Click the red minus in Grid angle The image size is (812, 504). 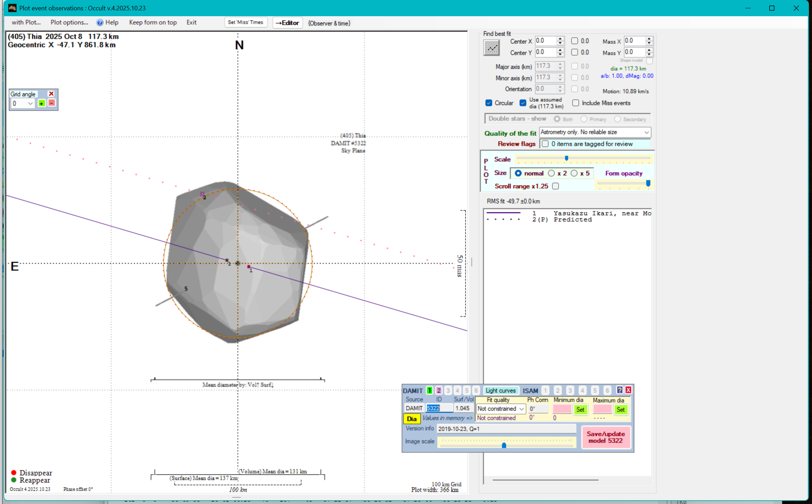pyautogui.click(x=52, y=103)
